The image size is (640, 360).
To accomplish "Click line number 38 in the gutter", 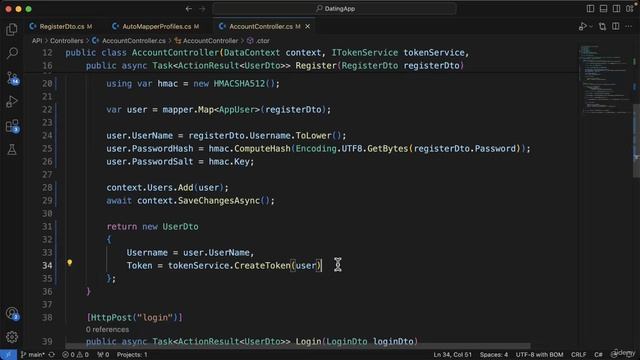I will (47, 318).
